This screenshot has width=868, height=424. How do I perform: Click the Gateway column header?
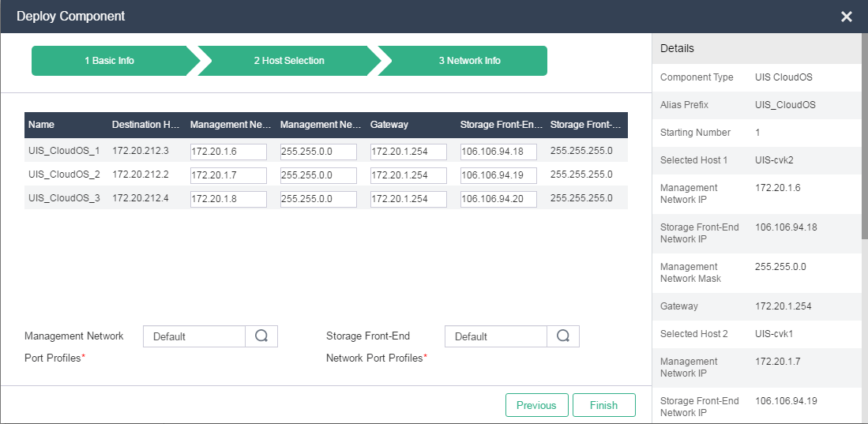click(389, 125)
